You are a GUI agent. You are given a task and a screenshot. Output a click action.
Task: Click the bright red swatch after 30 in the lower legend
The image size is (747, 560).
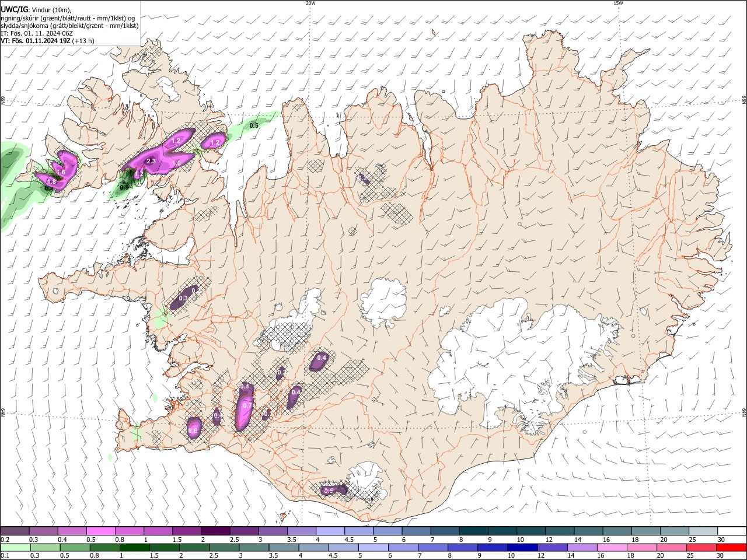coord(732,547)
